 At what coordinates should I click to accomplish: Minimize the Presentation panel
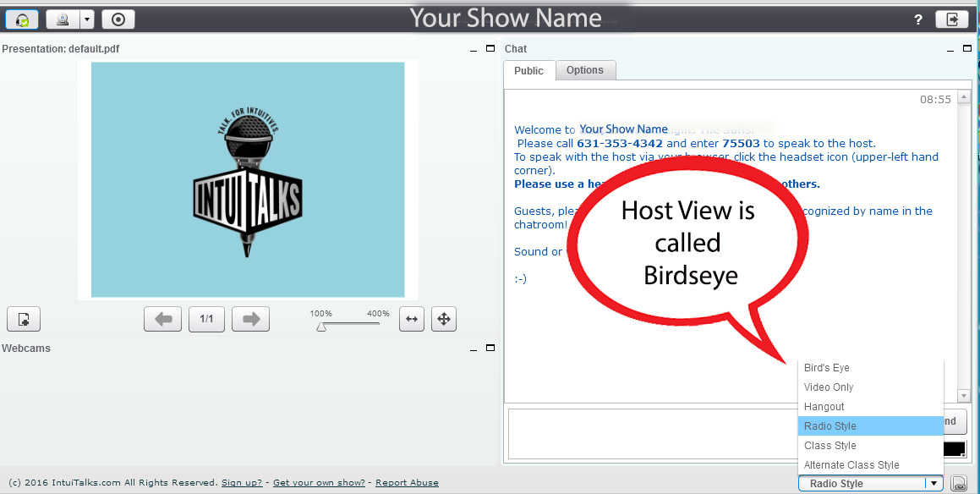[x=474, y=49]
